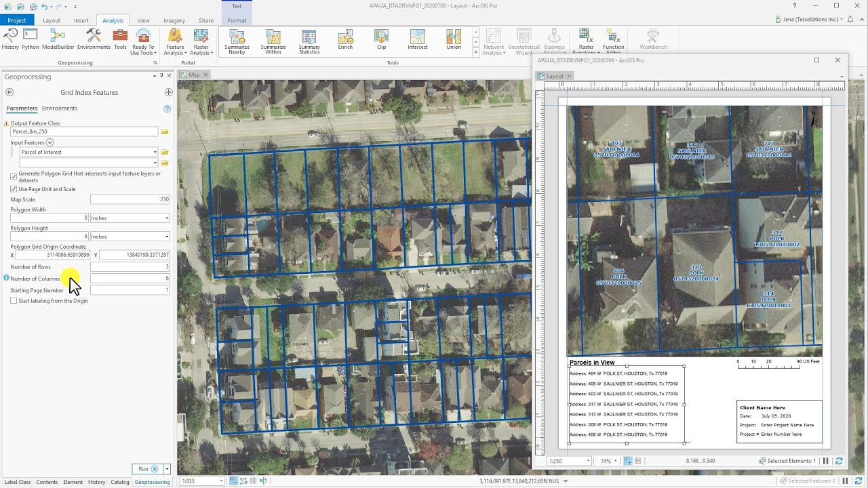This screenshot has width=868, height=488.
Task: Open Ready To Use Tools dropdown
Action: (x=142, y=41)
